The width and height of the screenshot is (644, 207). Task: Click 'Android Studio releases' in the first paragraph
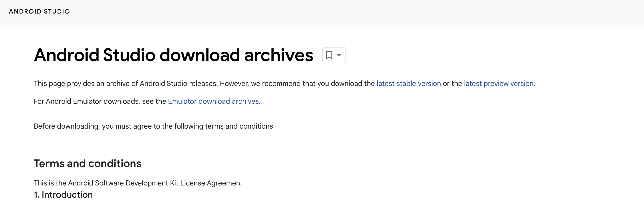178,84
